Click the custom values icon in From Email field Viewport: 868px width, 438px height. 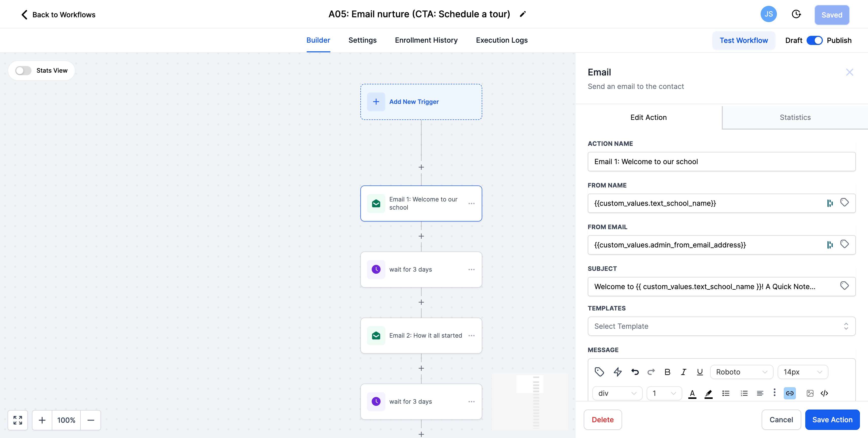pyautogui.click(x=830, y=245)
